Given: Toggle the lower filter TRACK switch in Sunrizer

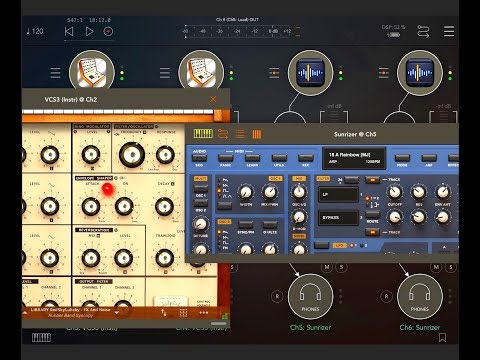Looking at the screenshot, I should click(x=372, y=232).
